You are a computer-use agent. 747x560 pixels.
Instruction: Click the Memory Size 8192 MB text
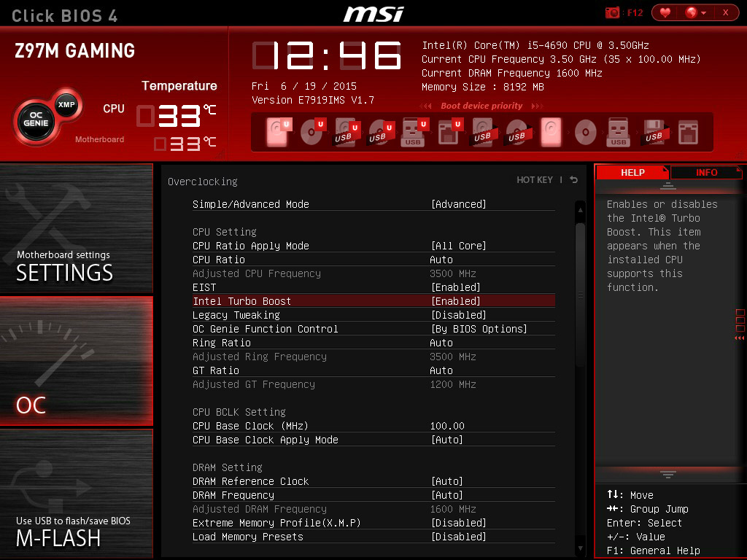tap(483, 87)
